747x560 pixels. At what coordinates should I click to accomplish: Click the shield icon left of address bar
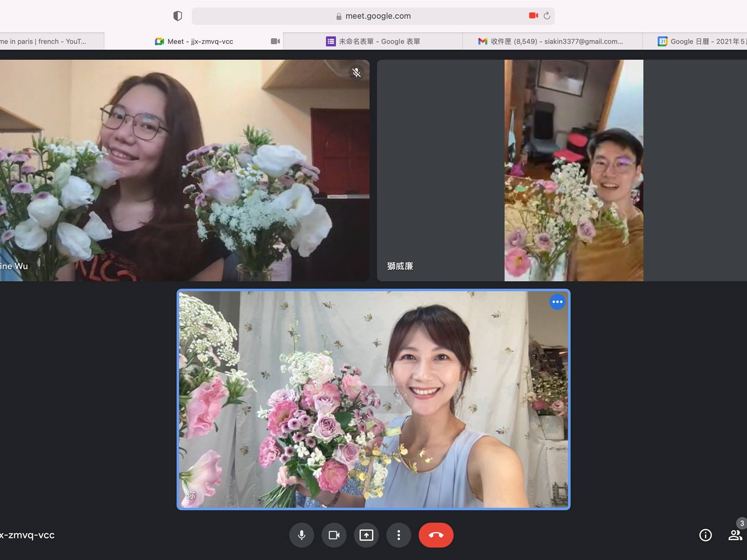click(177, 15)
